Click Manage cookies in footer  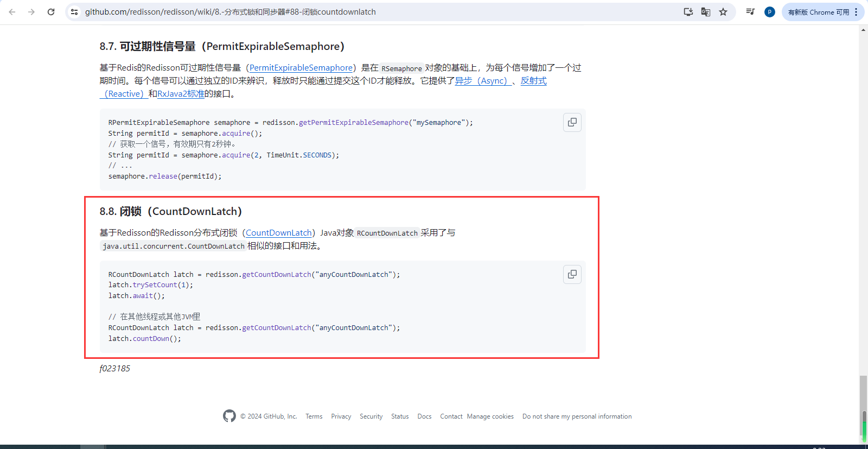tap(490, 416)
